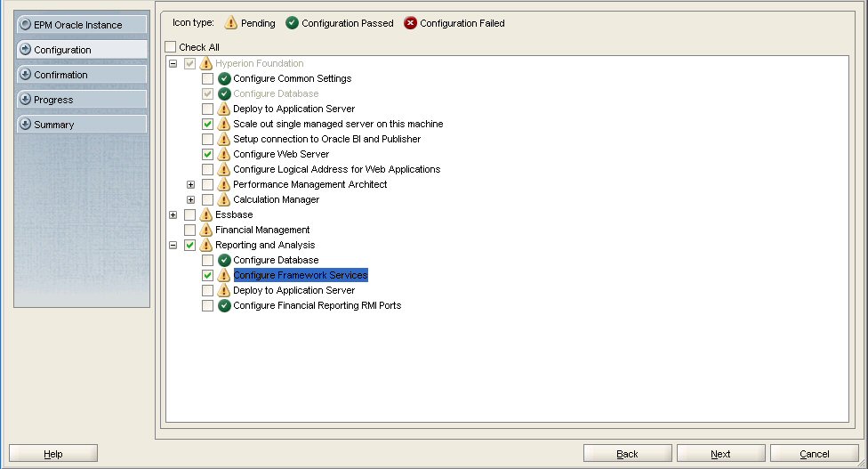
Task: Click the Confirmation step arrow icon
Action: coord(25,74)
